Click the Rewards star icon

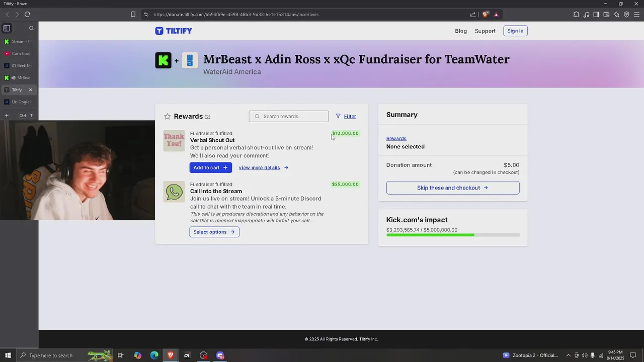[x=168, y=116]
